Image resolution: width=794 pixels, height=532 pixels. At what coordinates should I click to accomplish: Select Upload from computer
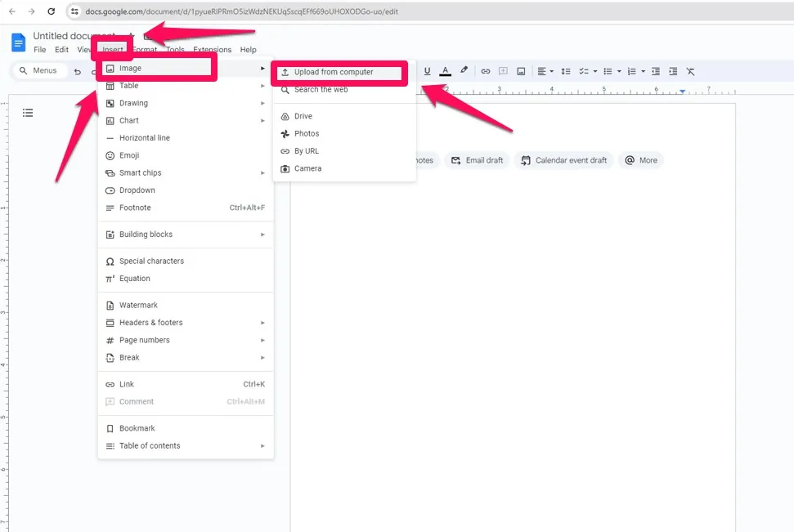point(334,72)
